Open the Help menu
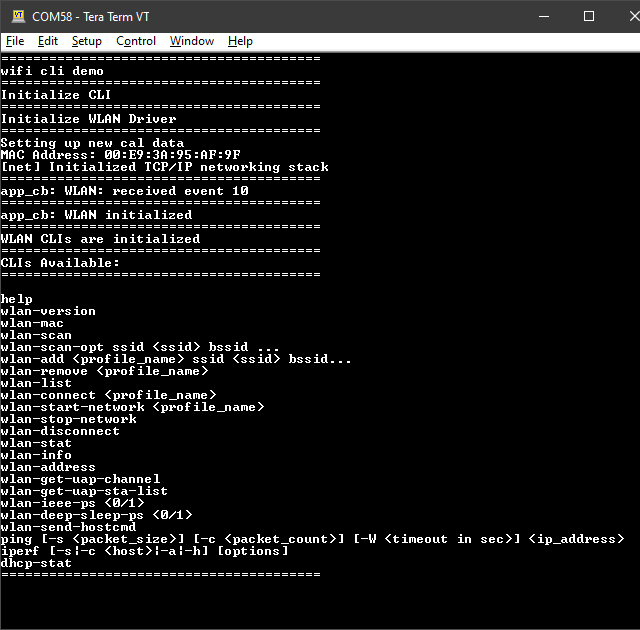The width and height of the screenshot is (640, 630). click(240, 41)
